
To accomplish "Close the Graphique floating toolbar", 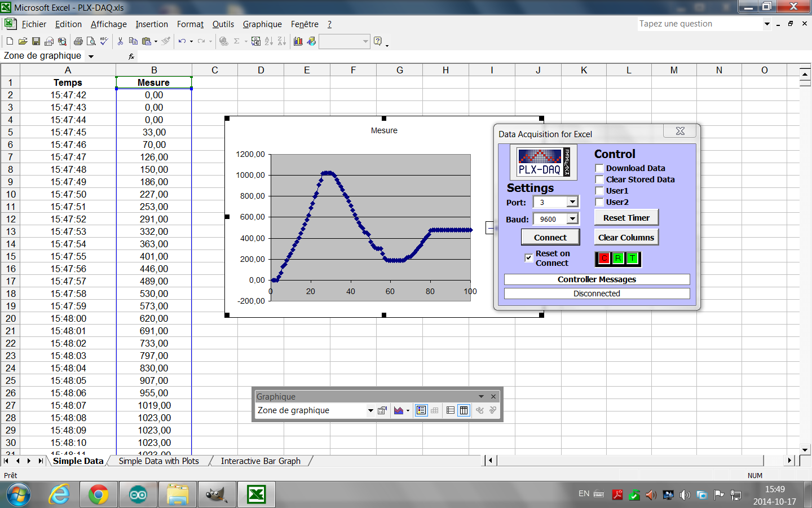I will pyautogui.click(x=493, y=397).
